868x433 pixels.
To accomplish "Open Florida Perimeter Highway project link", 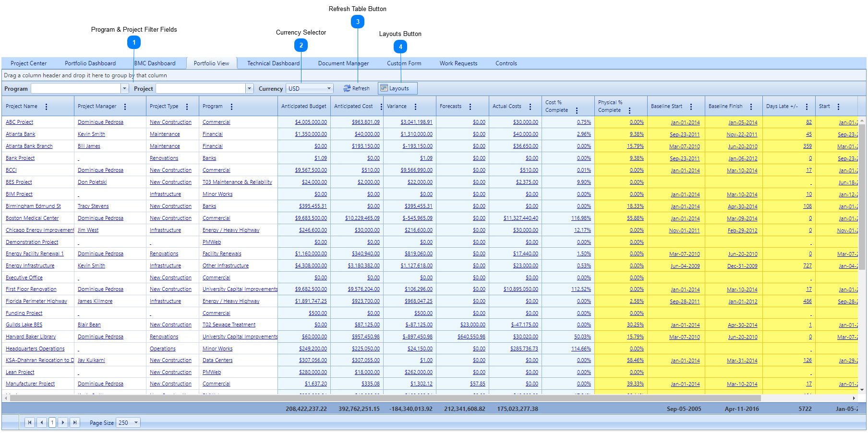I will (36, 301).
